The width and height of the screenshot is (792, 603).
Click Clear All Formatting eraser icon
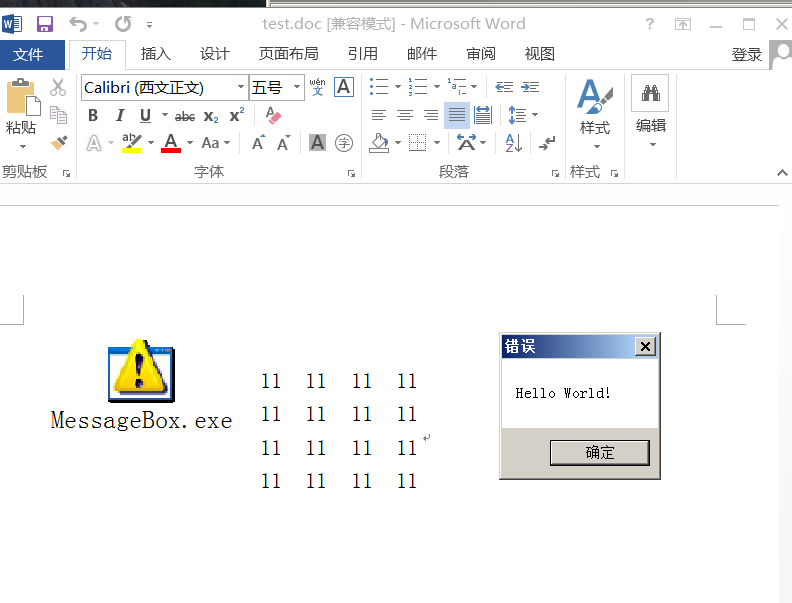[x=273, y=116]
